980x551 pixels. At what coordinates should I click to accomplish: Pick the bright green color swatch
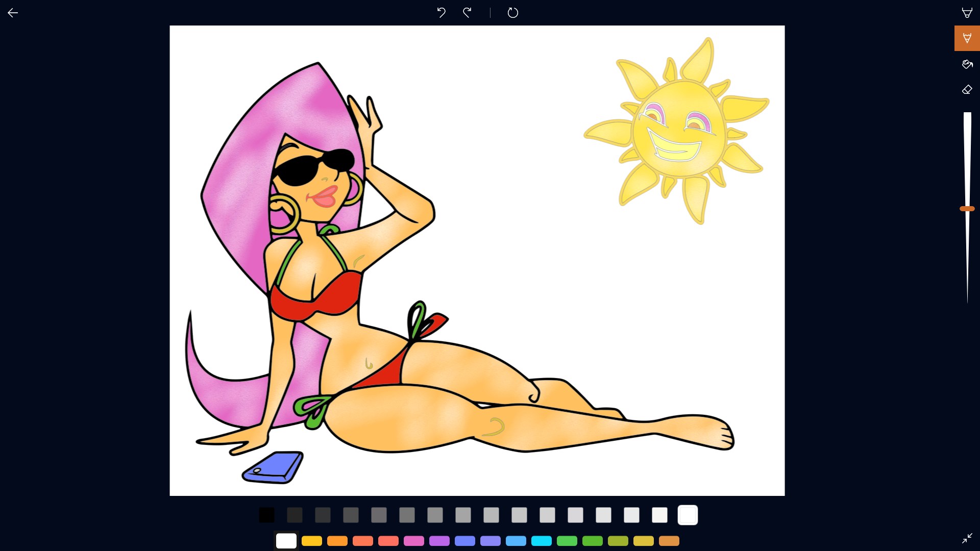pos(567,541)
